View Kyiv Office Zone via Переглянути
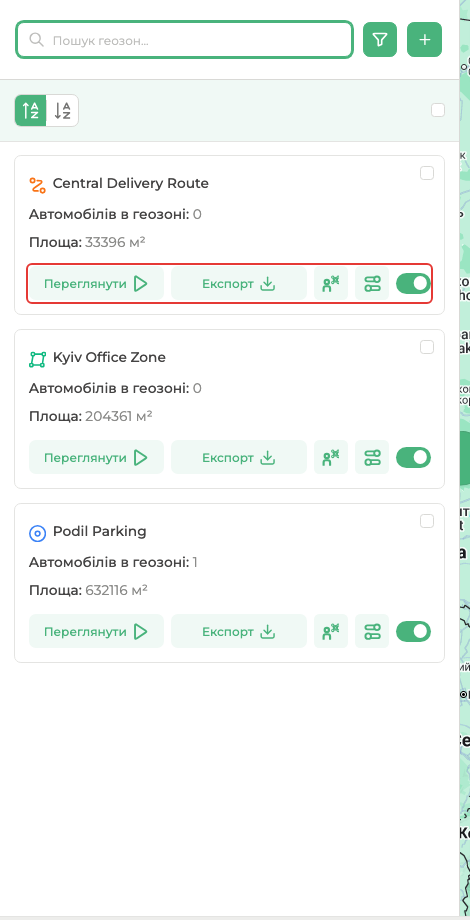The image size is (470, 920). point(96,457)
